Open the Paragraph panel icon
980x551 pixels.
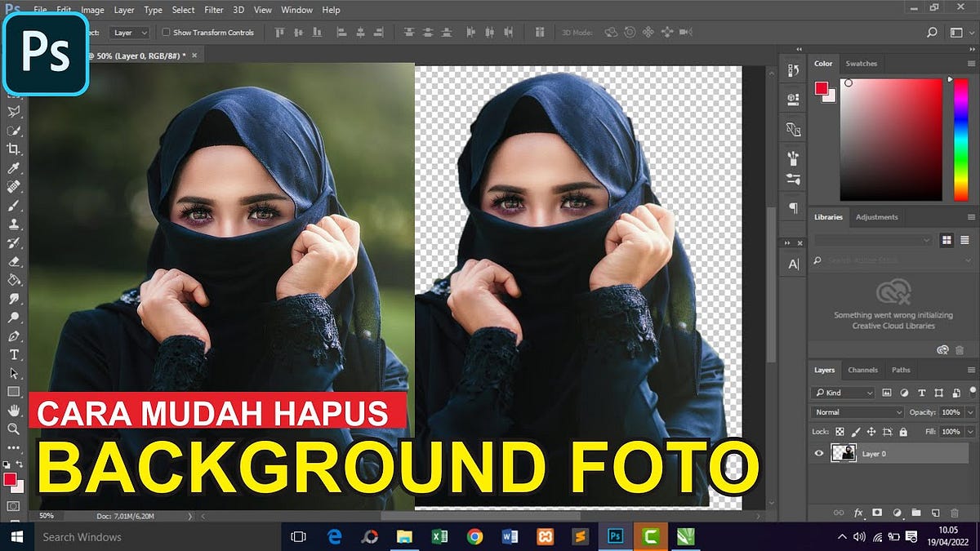click(x=793, y=208)
